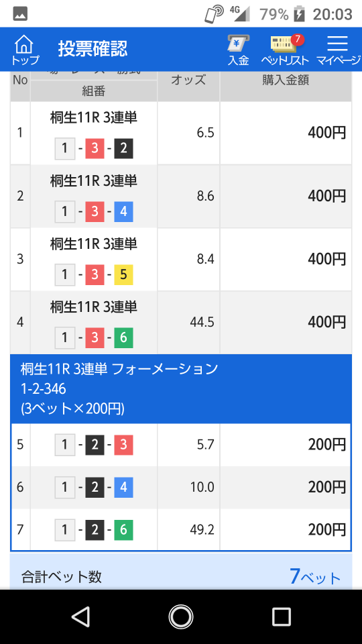Viewport: 362px width, 644px height.
Task: Tap the Android back navigation button
Action: point(80,616)
